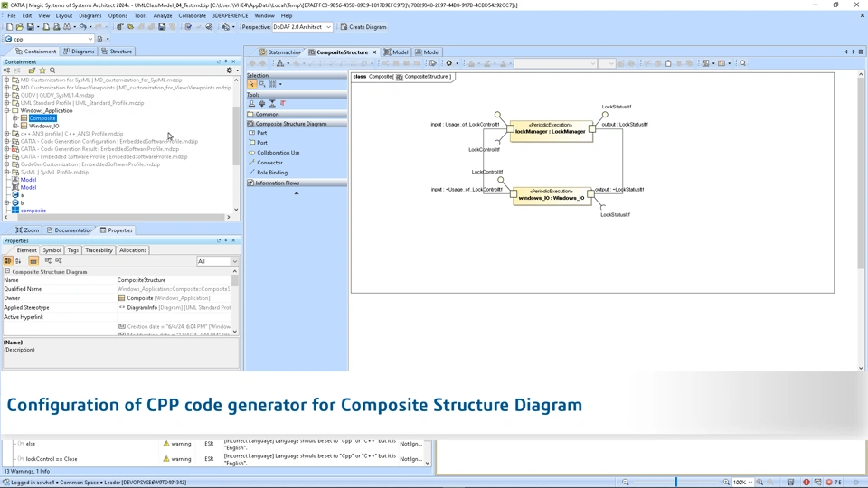Expand the Common palette group
Viewport: 868px width, 488px height.
(x=297, y=114)
